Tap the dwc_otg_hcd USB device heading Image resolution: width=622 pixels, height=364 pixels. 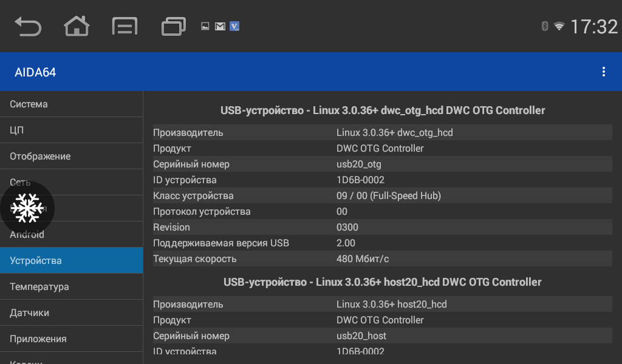[x=383, y=110]
